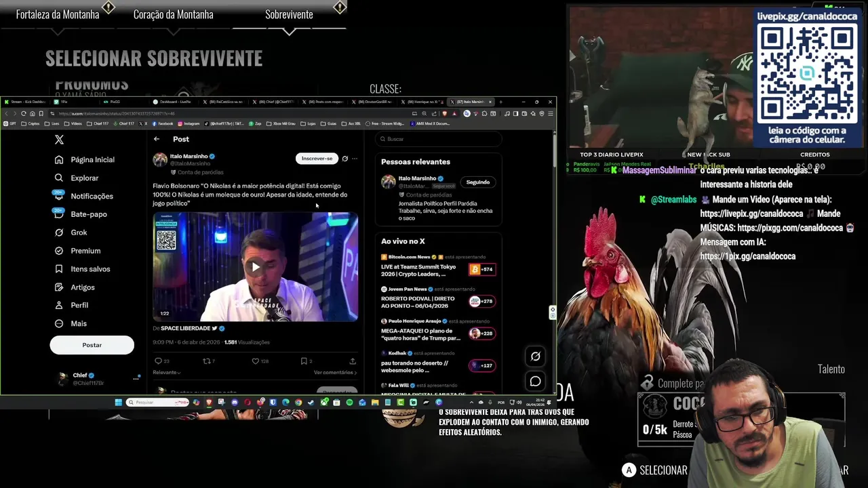Open a new browser tab with plus
This screenshot has width=868, height=488.
[x=501, y=102]
